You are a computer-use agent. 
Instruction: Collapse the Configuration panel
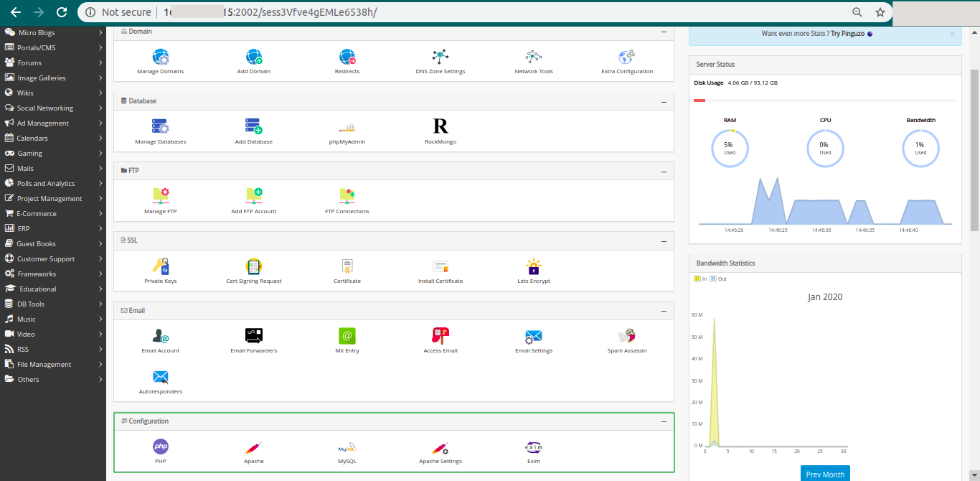[664, 421]
